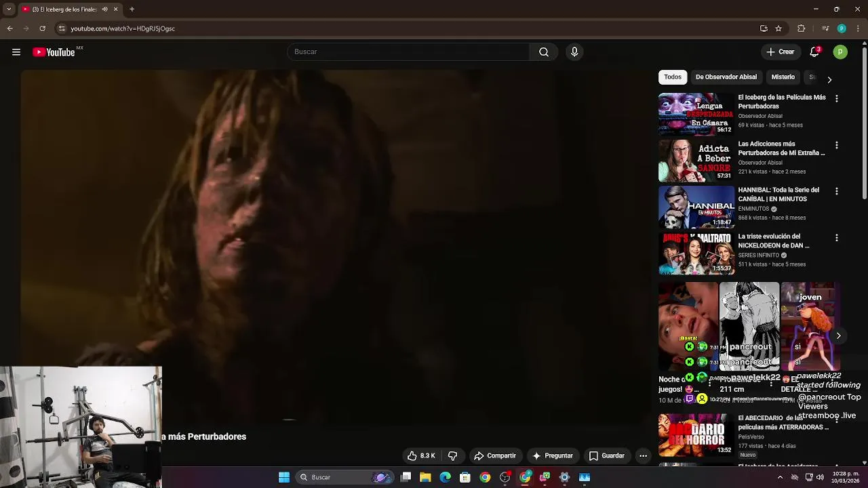
Task: Open options for El Iceberg de las Películas video
Action: [x=836, y=98]
